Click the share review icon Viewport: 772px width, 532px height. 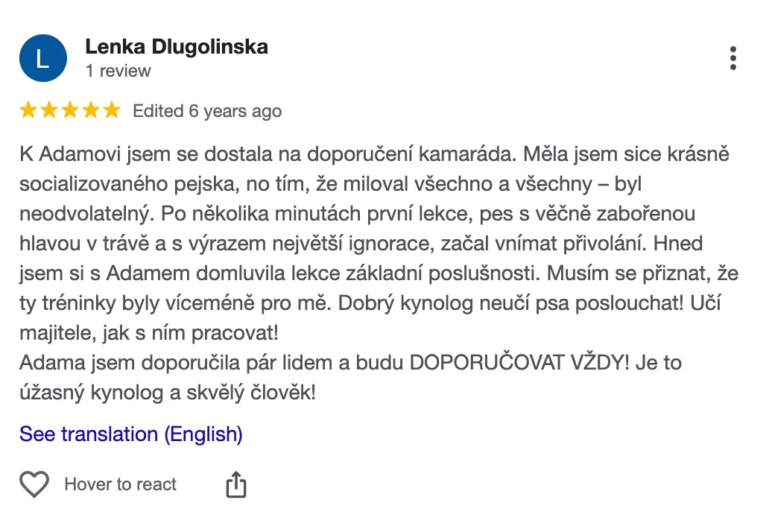coord(235,484)
